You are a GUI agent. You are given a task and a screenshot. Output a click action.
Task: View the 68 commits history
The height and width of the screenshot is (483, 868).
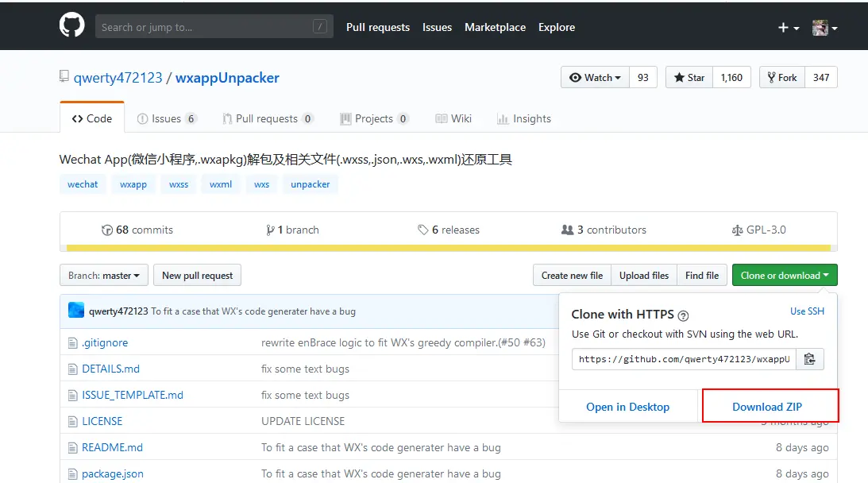137,230
